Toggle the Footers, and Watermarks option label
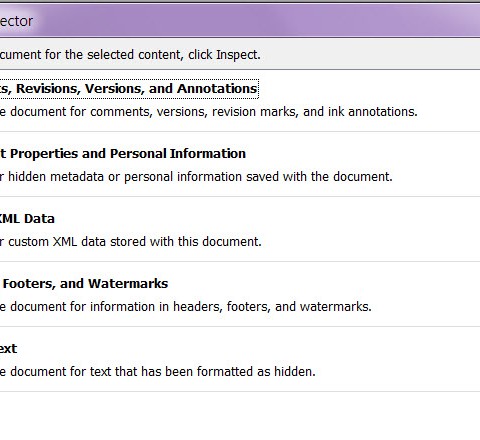Screen dimensions: 480x440 (x=84, y=284)
